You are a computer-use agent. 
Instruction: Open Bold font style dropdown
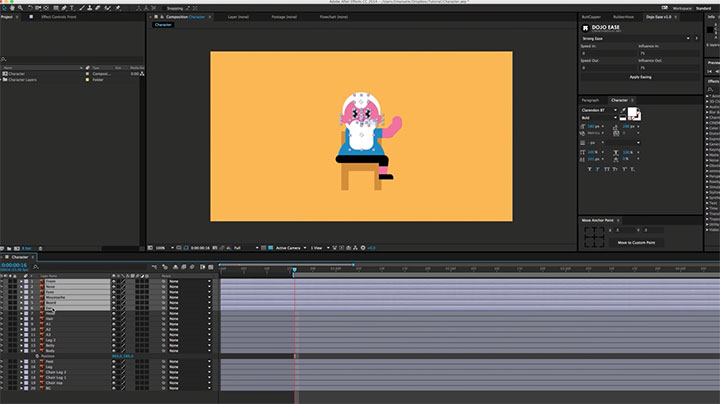pyautogui.click(x=599, y=118)
